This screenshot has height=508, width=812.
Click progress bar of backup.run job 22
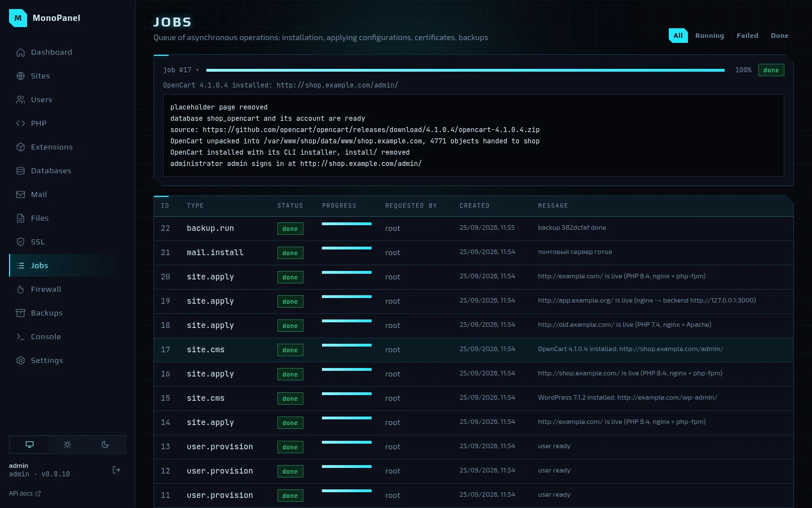[x=347, y=224]
